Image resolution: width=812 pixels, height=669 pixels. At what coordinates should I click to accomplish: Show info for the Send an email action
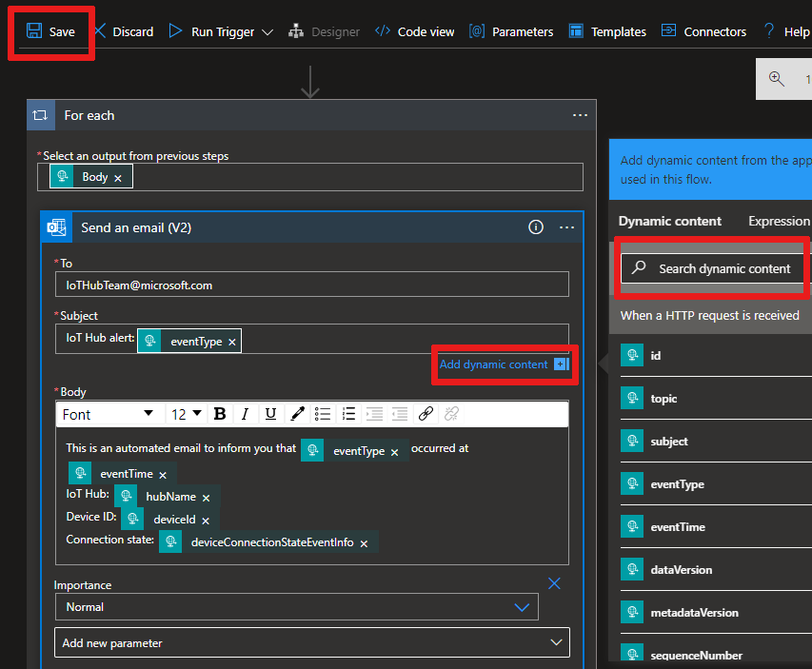[x=536, y=227]
